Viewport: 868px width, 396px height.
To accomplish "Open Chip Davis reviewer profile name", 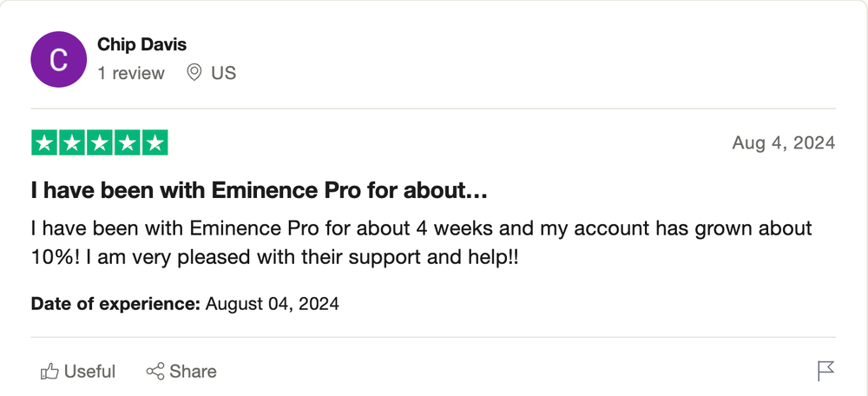I will (141, 45).
